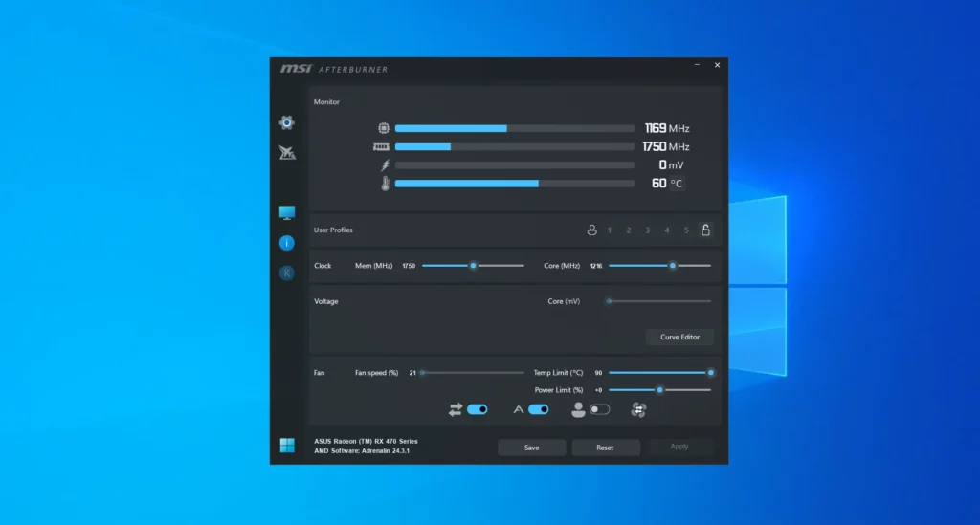
Task: Click the User Profiles label
Action: (x=333, y=230)
